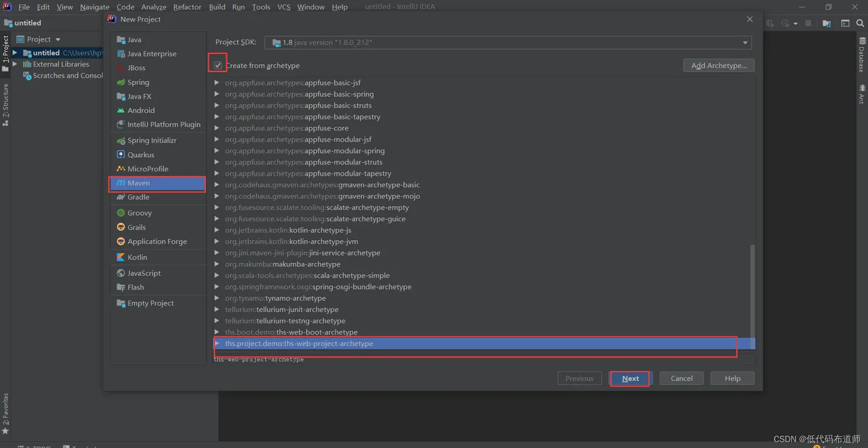The width and height of the screenshot is (868, 448).
Task: Choose the Groovy project icon
Action: [x=121, y=213]
